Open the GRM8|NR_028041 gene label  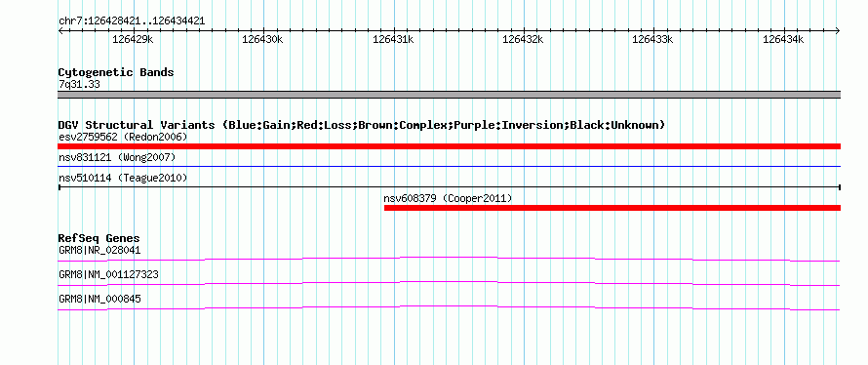click(99, 250)
